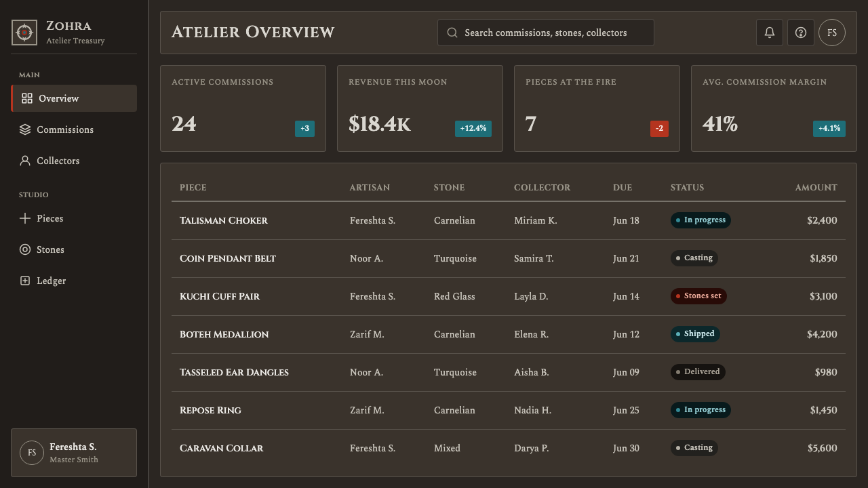The image size is (868, 488).
Task: Sort by the Due column header
Action: [623, 188]
